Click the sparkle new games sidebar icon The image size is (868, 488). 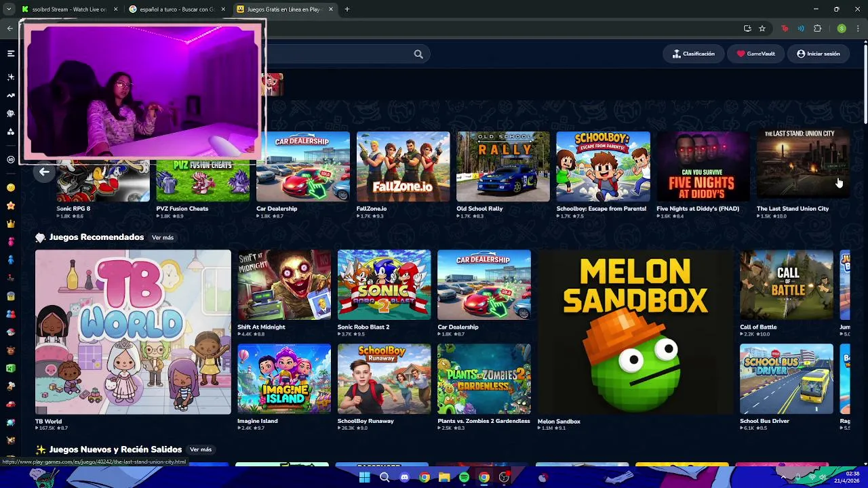tap(11, 77)
